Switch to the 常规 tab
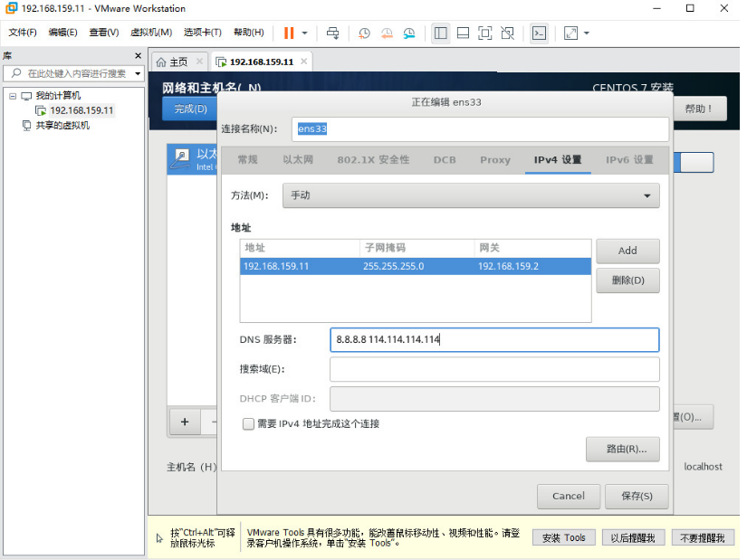The image size is (747, 560). (247, 160)
